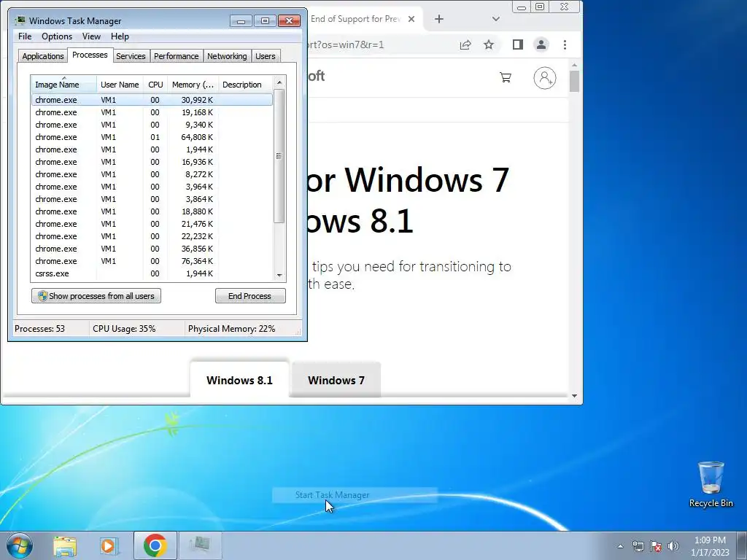
Task: Select chrome.exe using 19,168 K
Action: click(x=152, y=112)
